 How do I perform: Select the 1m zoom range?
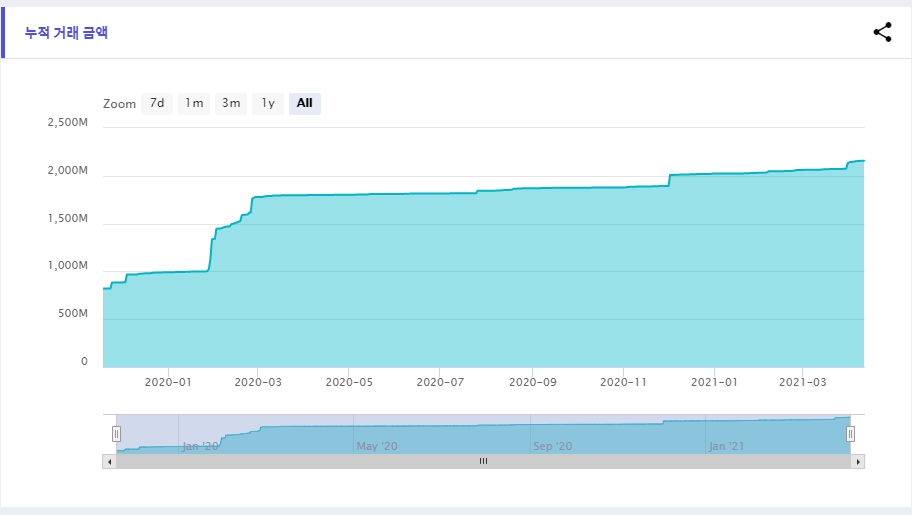[x=194, y=104]
